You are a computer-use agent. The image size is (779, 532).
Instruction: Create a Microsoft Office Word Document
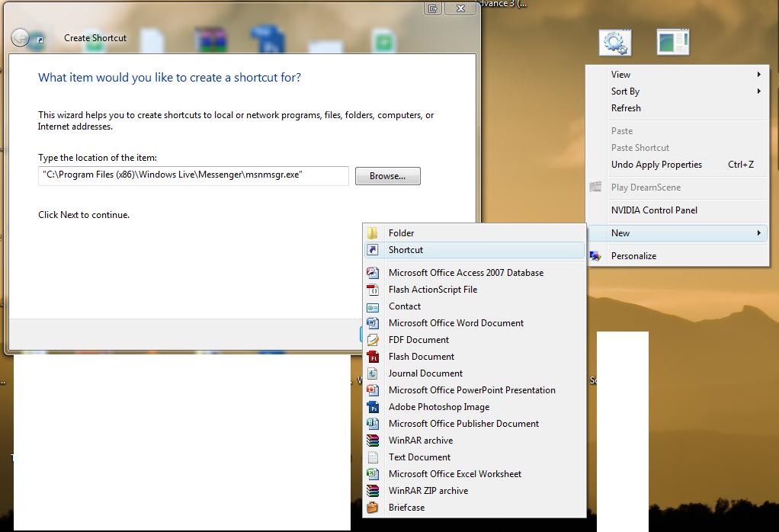coord(474,323)
